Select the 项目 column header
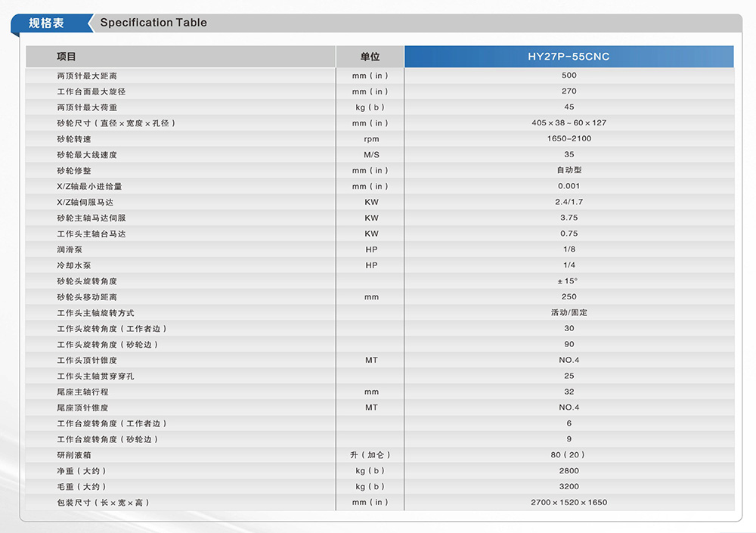 point(67,57)
